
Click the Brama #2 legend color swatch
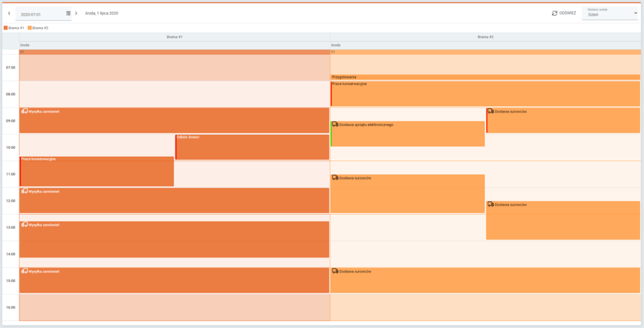[x=30, y=28]
